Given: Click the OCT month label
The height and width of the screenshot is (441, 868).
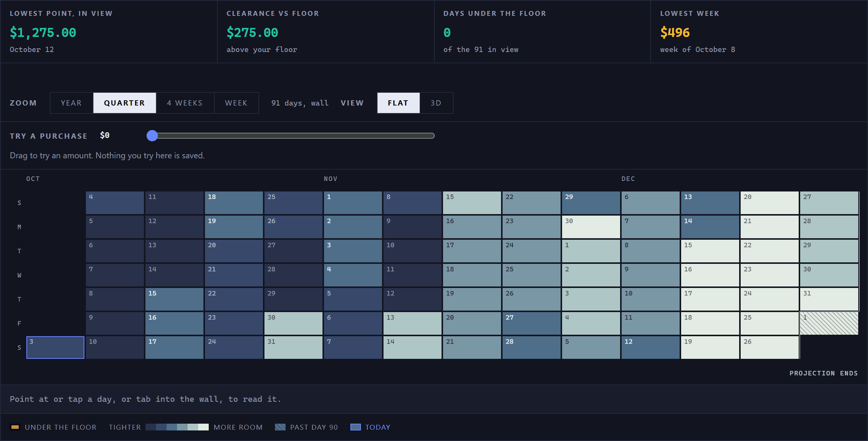Looking at the screenshot, I should [x=33, y=179].
